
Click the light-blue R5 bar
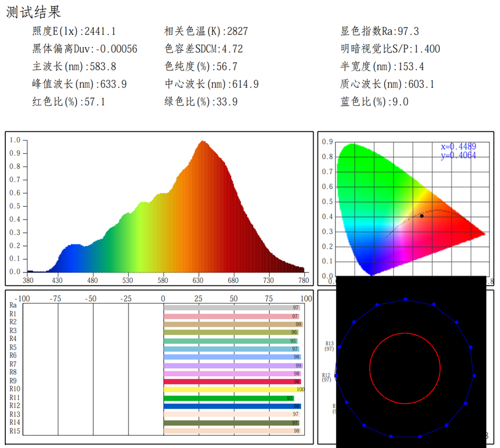[x=232, y=349]
